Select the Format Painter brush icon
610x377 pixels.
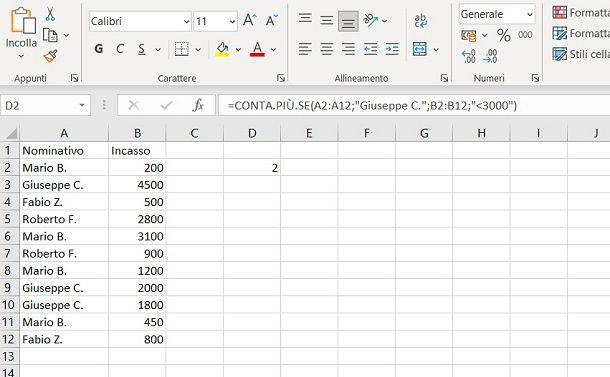coord(51,56)
